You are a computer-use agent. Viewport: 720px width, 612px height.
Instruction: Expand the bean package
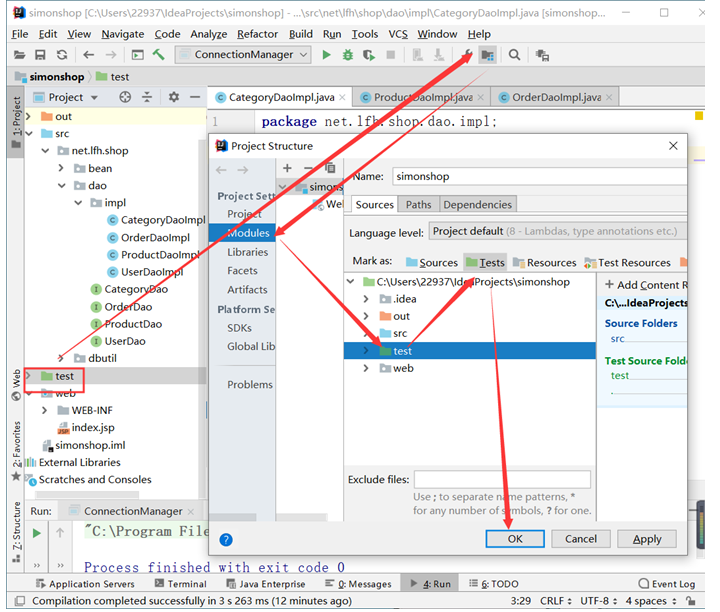tap(61, 168)
